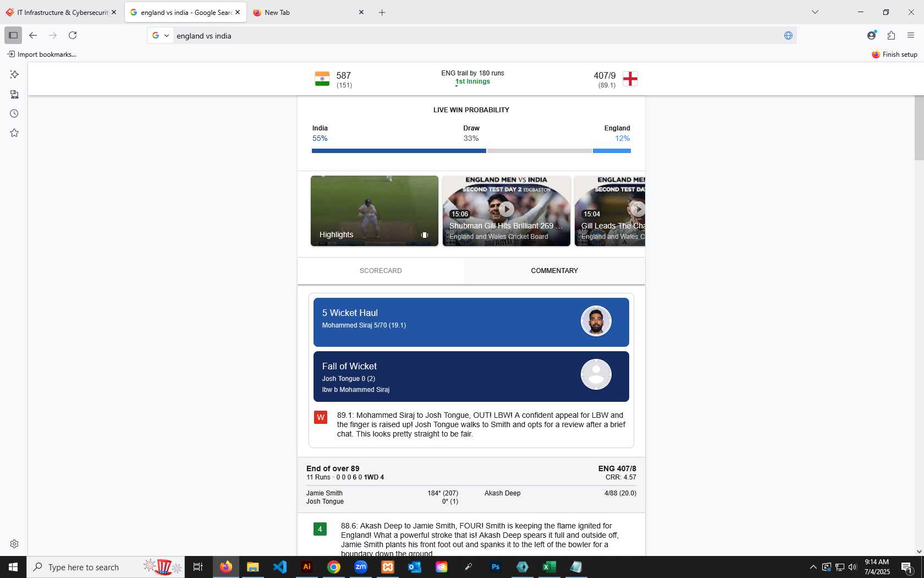924x578 pixels.
Task: Show hidden system tray icons
Action: [x=813, y=567]
